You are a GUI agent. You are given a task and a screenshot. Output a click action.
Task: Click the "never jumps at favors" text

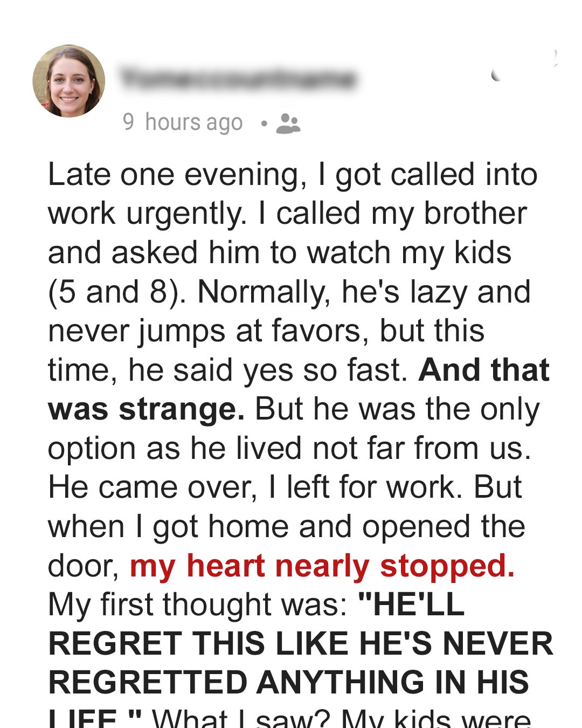tap(204, 331)
